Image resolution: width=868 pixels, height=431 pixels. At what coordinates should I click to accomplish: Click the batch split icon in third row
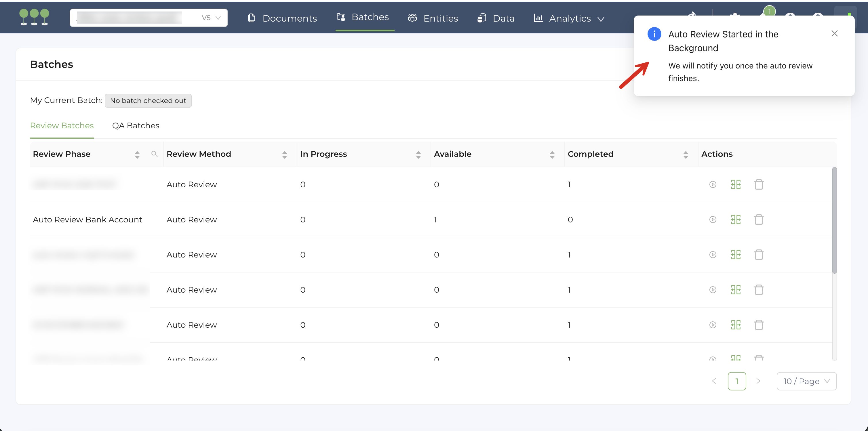pos(736,255)
